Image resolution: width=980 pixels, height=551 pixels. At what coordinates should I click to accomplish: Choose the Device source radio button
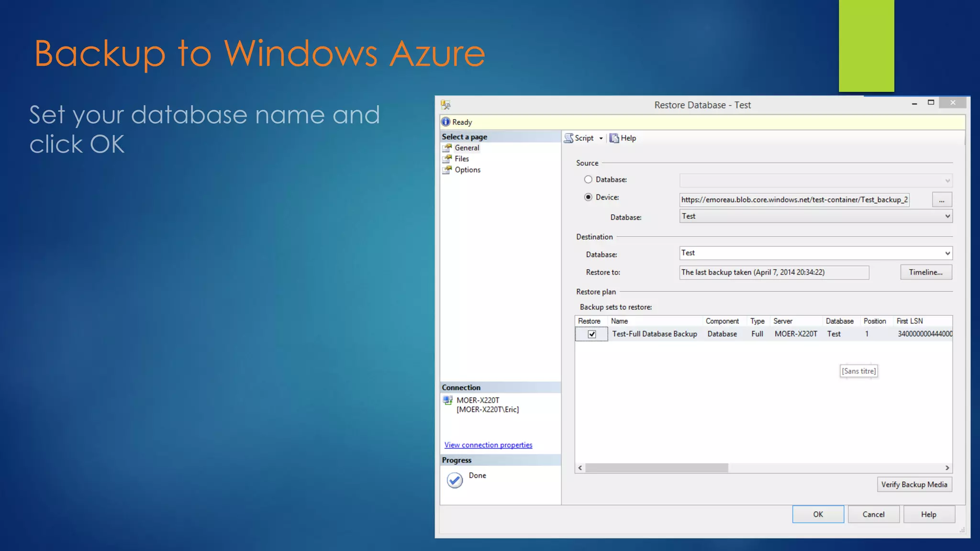tap(588, 197)
